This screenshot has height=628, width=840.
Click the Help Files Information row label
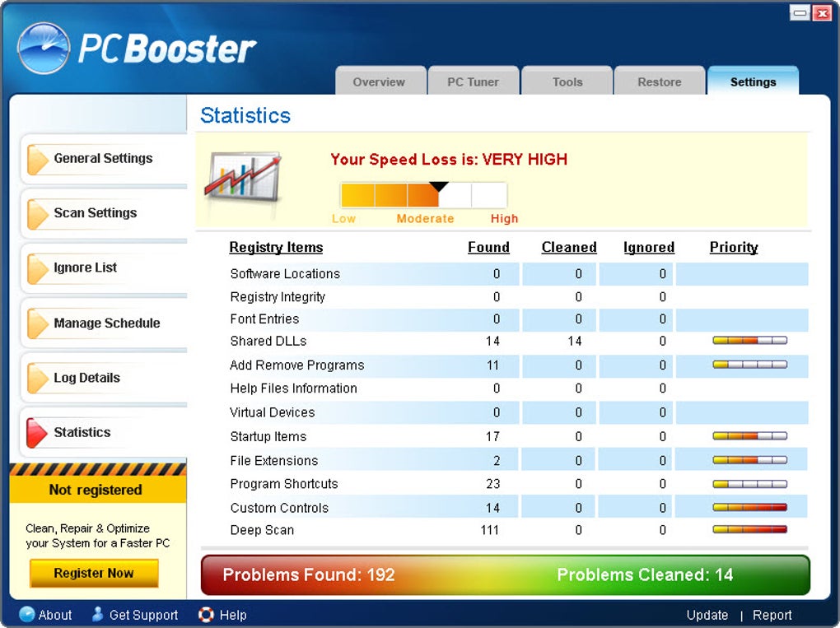click(x=293, y=388)
